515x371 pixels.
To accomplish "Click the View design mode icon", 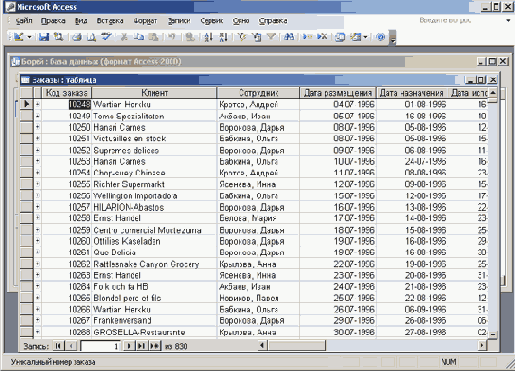I will point(18,37).
